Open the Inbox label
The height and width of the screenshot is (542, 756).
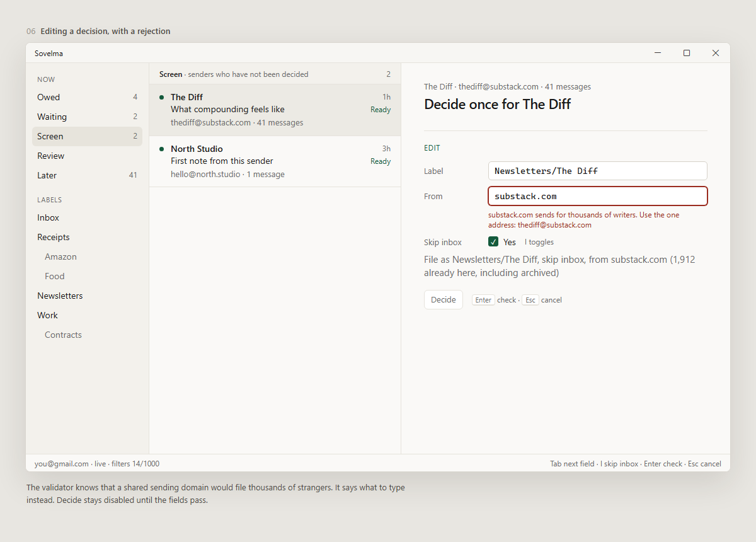coord(87,217)
